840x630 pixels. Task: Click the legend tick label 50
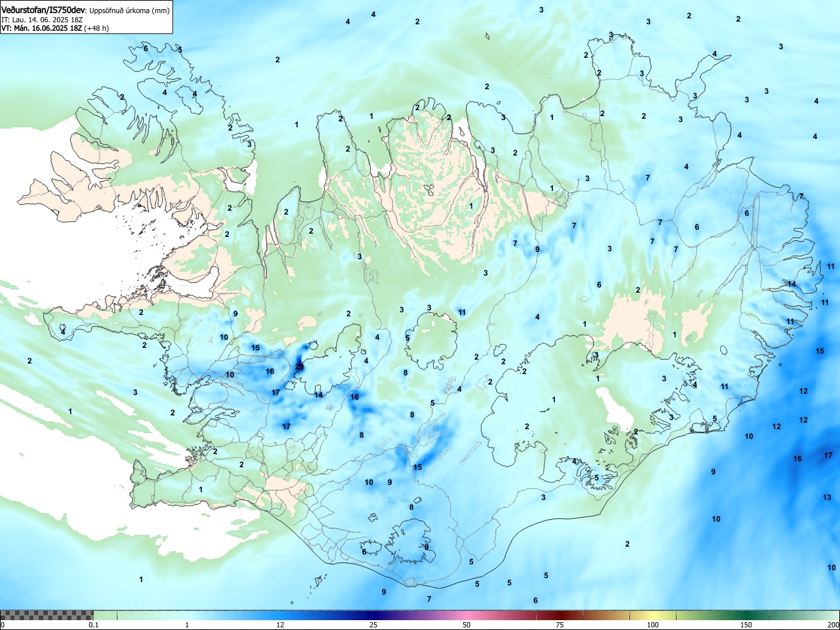pyautogui.click(x=467, y=625)
